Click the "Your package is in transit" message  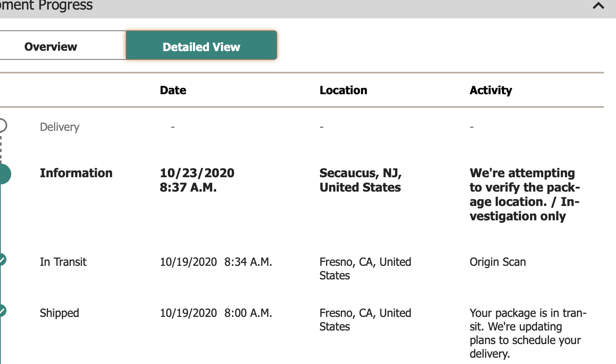(x=528, y=333)
